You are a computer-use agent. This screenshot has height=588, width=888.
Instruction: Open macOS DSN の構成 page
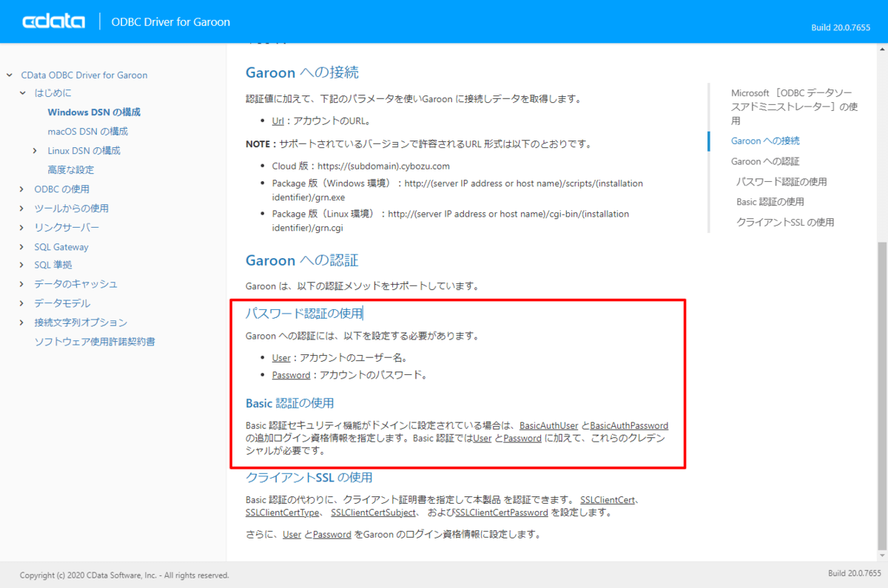tap(87, 132)
